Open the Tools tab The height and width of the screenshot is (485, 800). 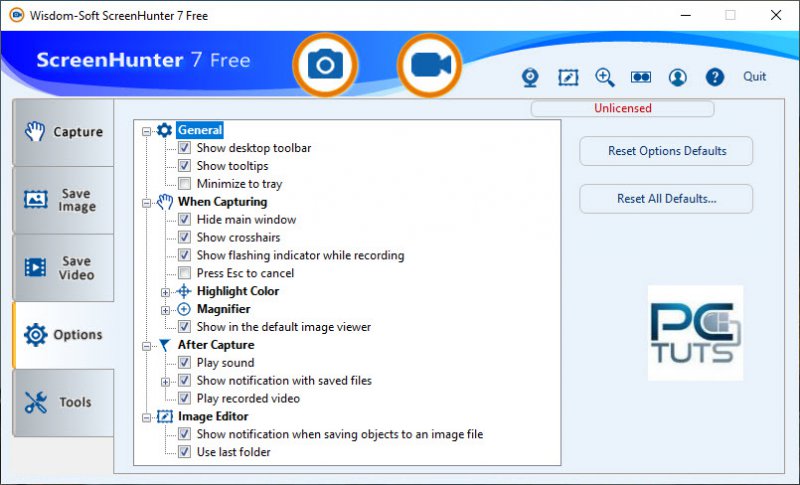[x=63, y=403]
